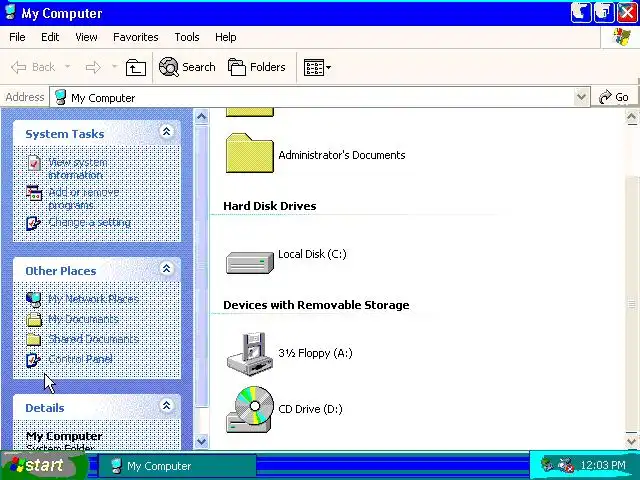Open Shared Documents link
Image resolution: width=640 pixels, height=480 pixels.
click(93, 339)
